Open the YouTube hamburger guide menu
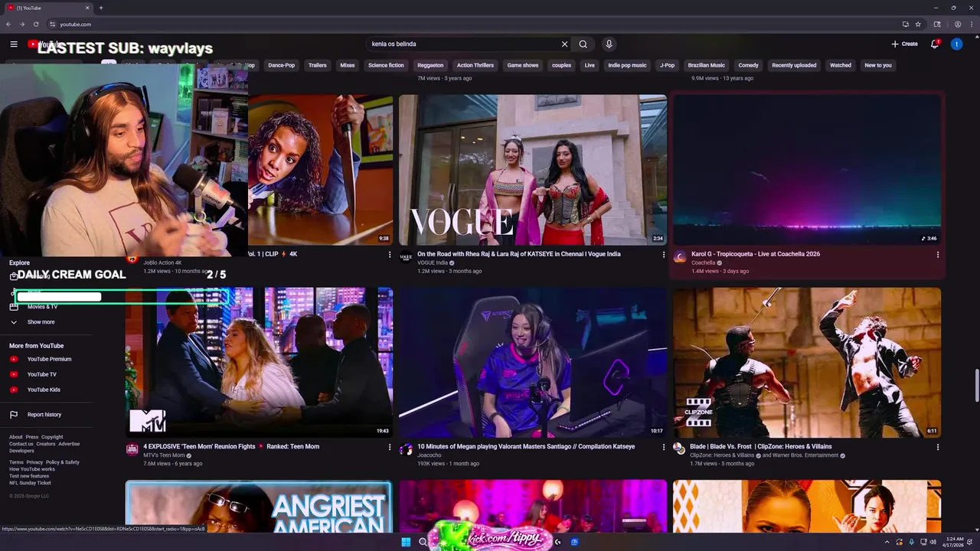980x551 pixels. [x=14, y=44]
